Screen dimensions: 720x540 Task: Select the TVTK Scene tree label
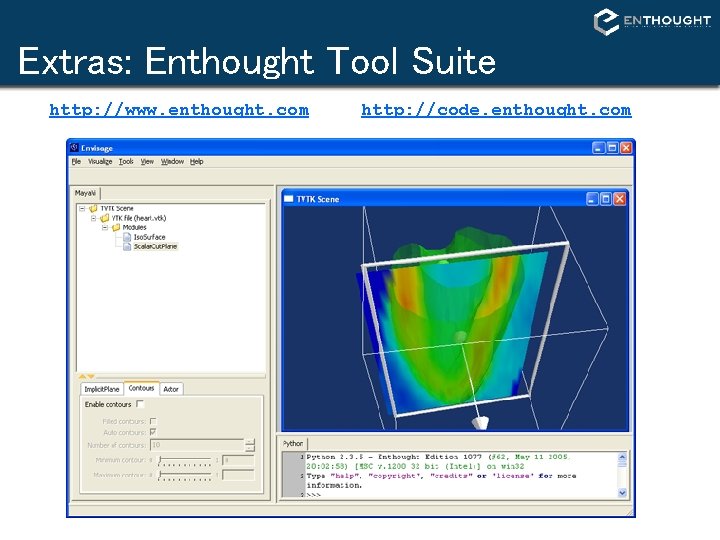tap(117, 208)
